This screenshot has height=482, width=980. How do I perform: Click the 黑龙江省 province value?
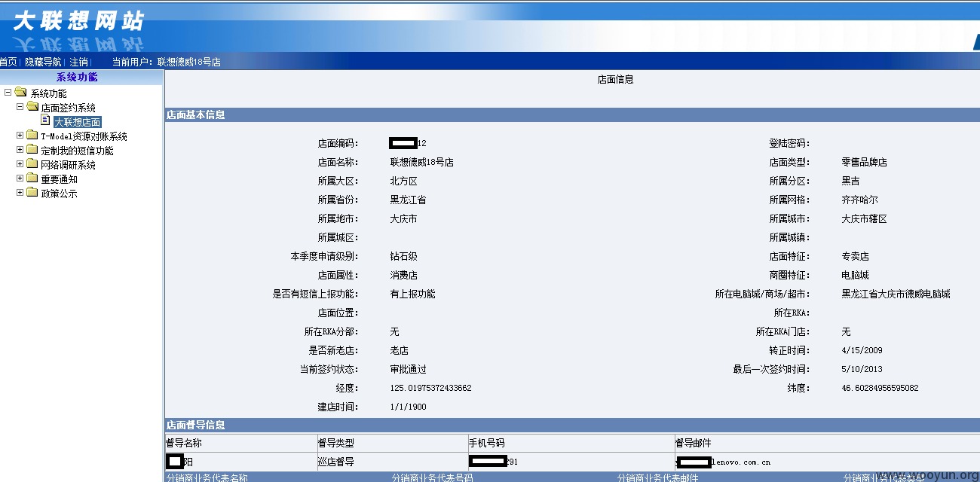408,200
